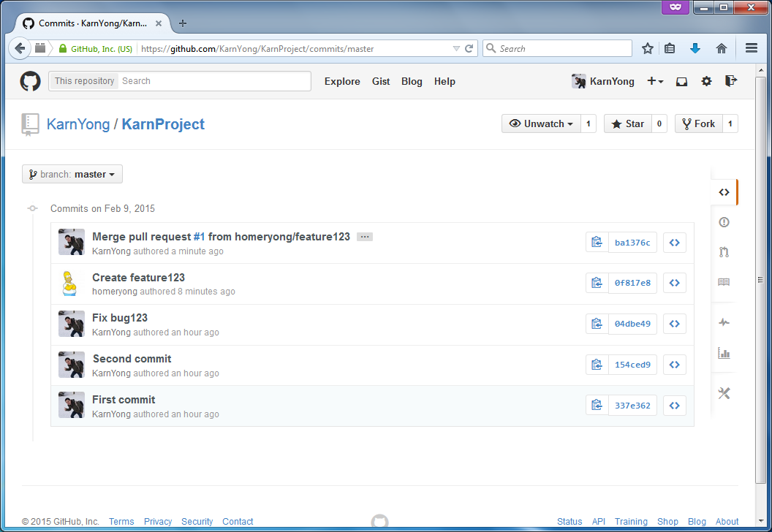Open the Gist menu item
This screenshot has height=532, width=772.
(381, 82)
